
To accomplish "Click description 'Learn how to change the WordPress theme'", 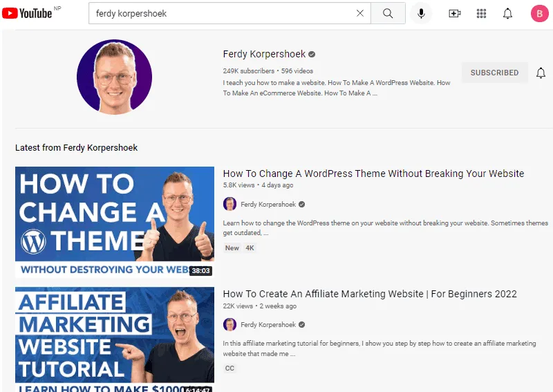I will pos(386,228).
